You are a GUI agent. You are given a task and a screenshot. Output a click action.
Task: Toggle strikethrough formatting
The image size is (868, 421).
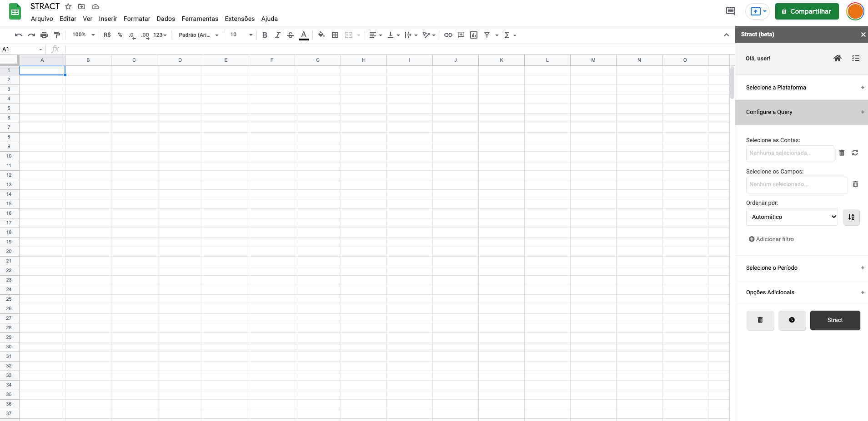coord(291,35)
